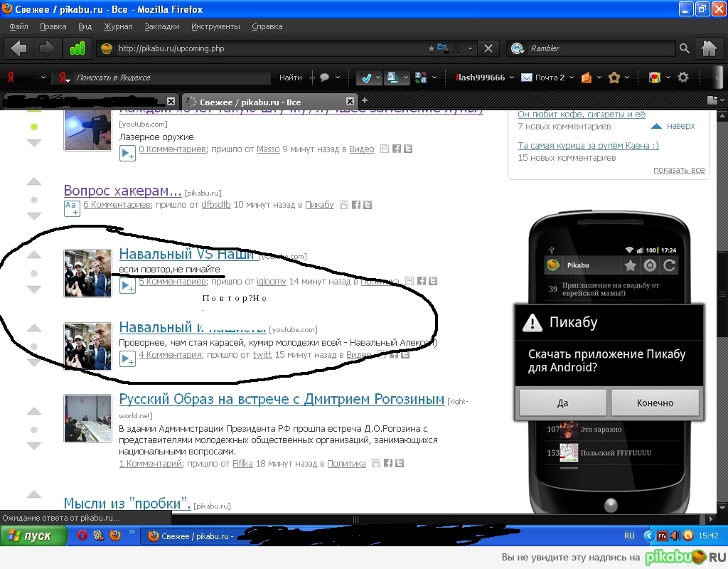Expand the "Почта 2" mail dropdown arrow

click(572, 78)
